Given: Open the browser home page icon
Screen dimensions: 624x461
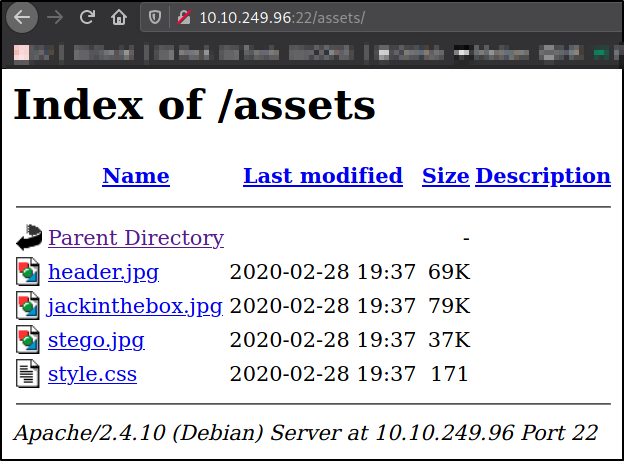Looking at the screenshot, I should 119,17.
